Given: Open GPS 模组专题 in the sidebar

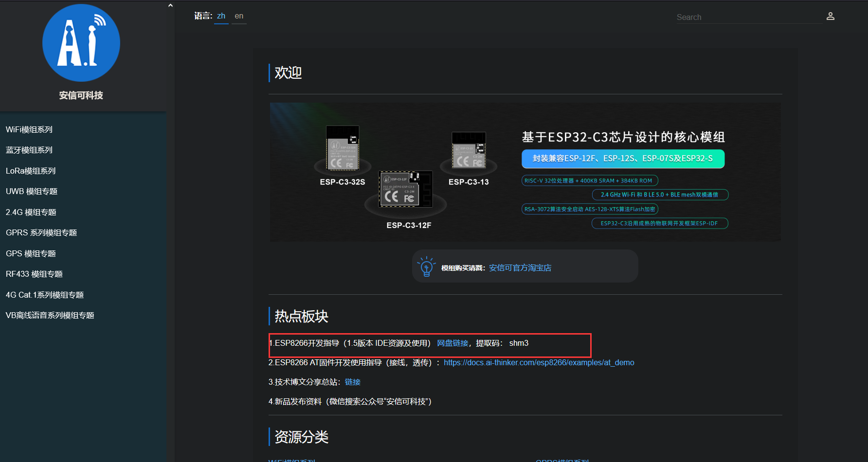Looking at the screenshot, I should (31, 253).
